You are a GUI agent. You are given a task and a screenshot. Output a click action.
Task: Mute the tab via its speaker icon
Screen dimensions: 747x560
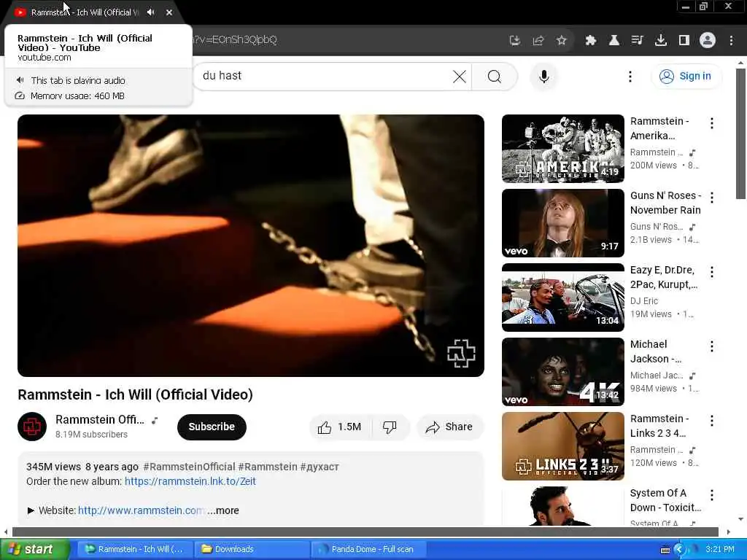coord(150,12)
